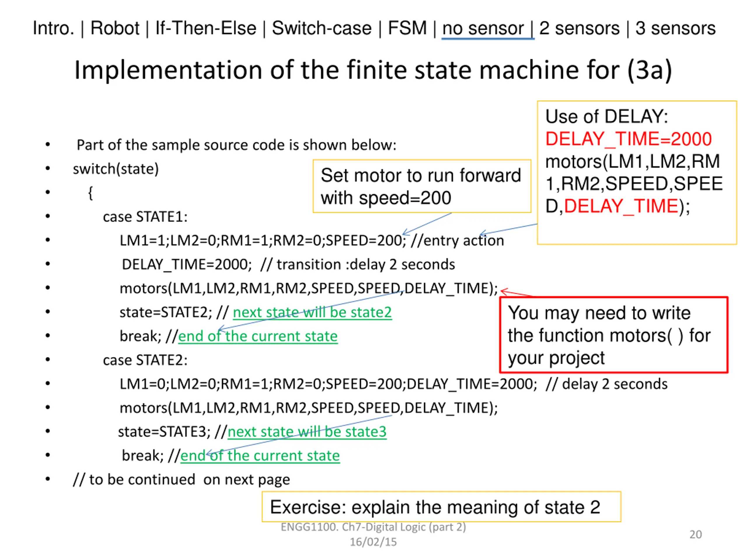This screenshot has width=747, height=560.
Task: Click the 'Set motor to run forward' callout
Action: (x=422, y=186)
